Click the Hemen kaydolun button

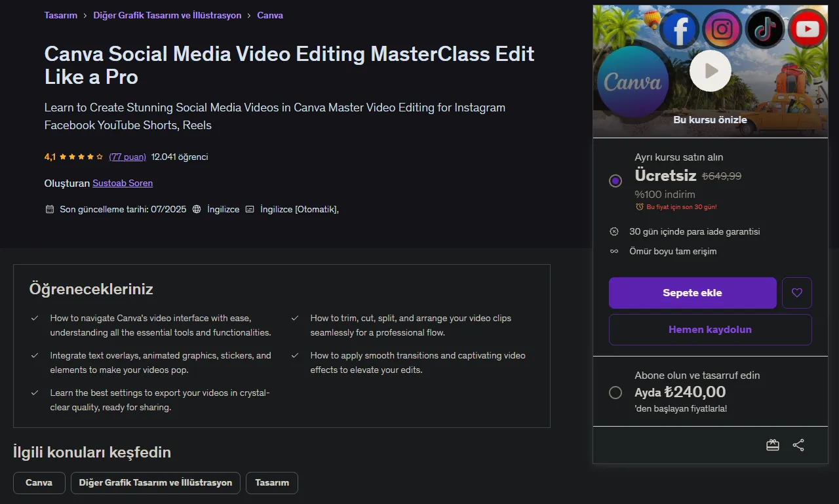pyautogui.click(x=711, y=330)
